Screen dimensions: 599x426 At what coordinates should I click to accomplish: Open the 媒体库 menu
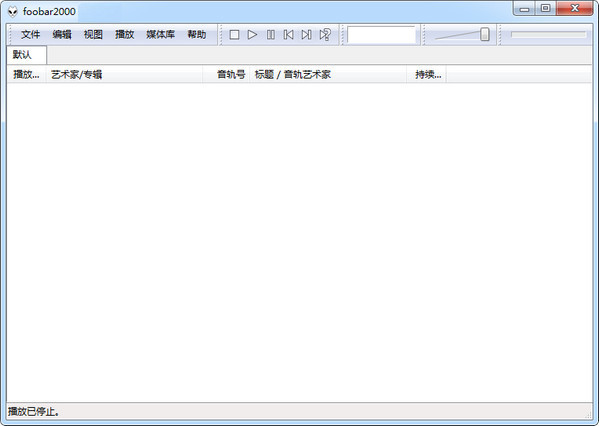tap(160, 35)
